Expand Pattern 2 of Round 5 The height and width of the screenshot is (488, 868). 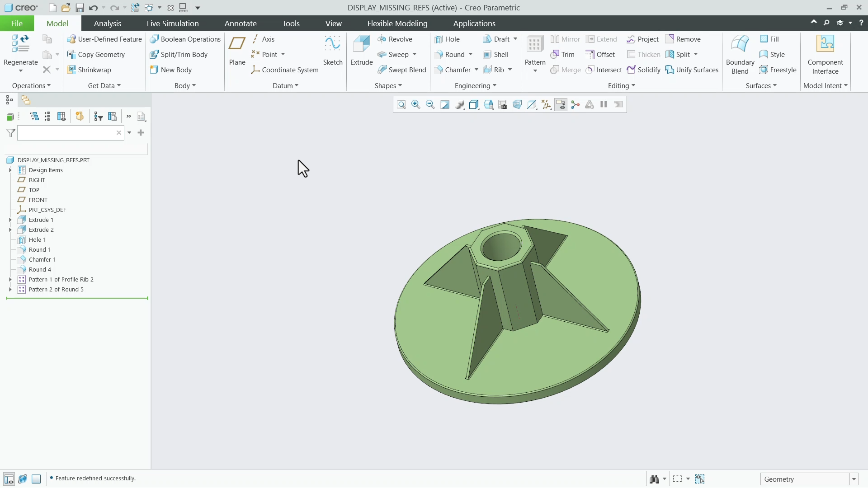coord(10,290)
